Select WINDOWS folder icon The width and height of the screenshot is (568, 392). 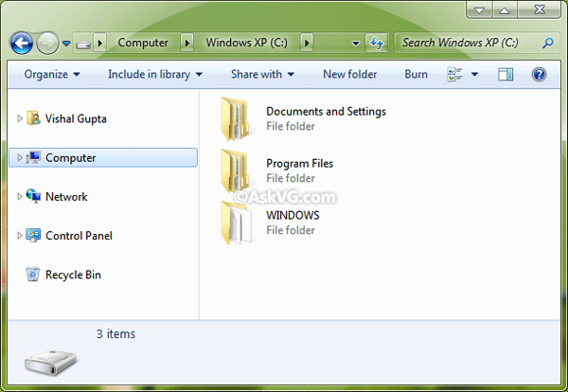tap(237, 223)
